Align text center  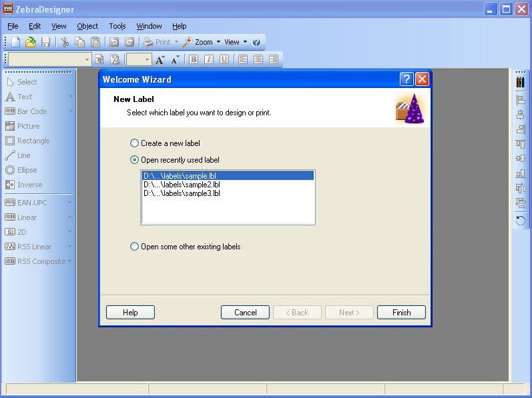258,59
